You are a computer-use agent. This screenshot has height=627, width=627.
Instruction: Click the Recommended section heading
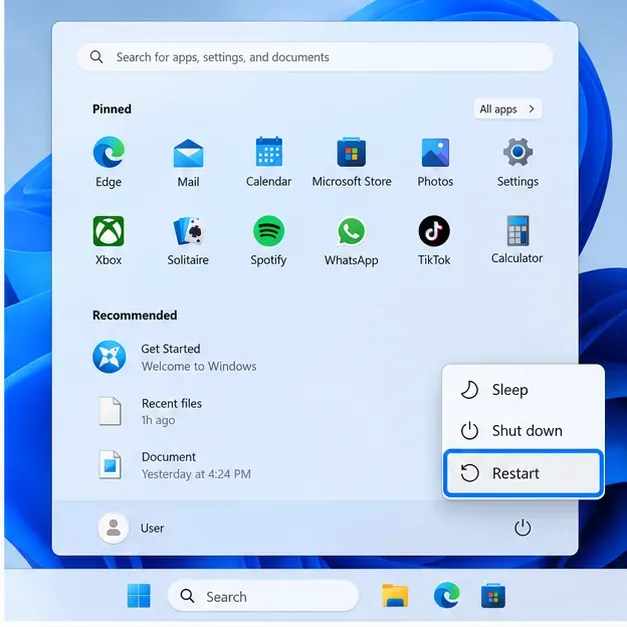point(134,315)
